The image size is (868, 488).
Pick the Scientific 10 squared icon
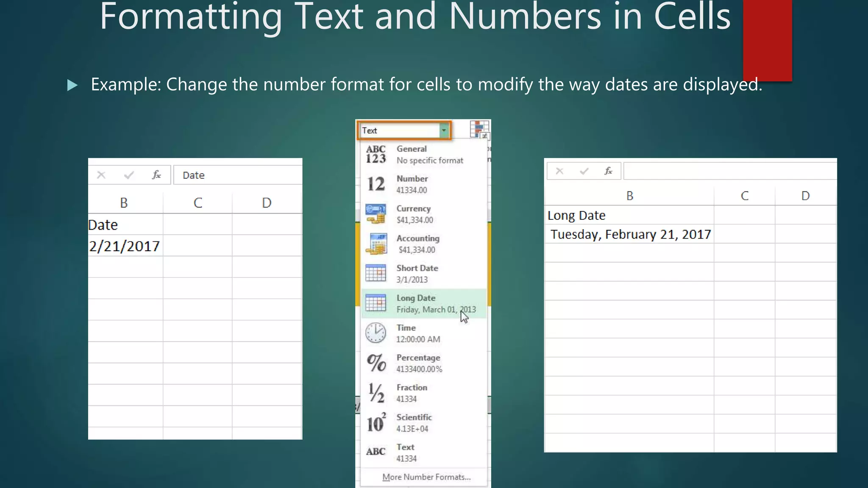[376, 422]
